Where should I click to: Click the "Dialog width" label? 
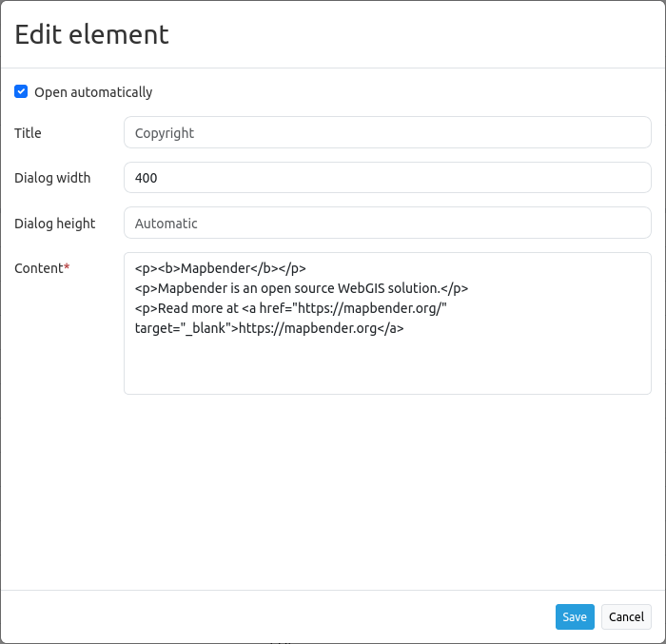click(x=52, y=178)
